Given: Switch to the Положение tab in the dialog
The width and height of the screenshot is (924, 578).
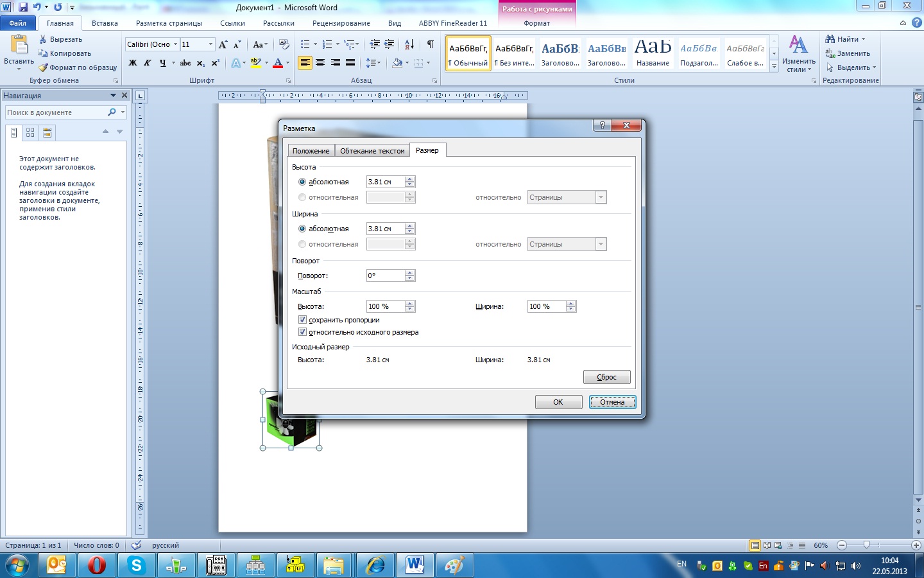Looking at the screenshot, I should pos(311,151).
